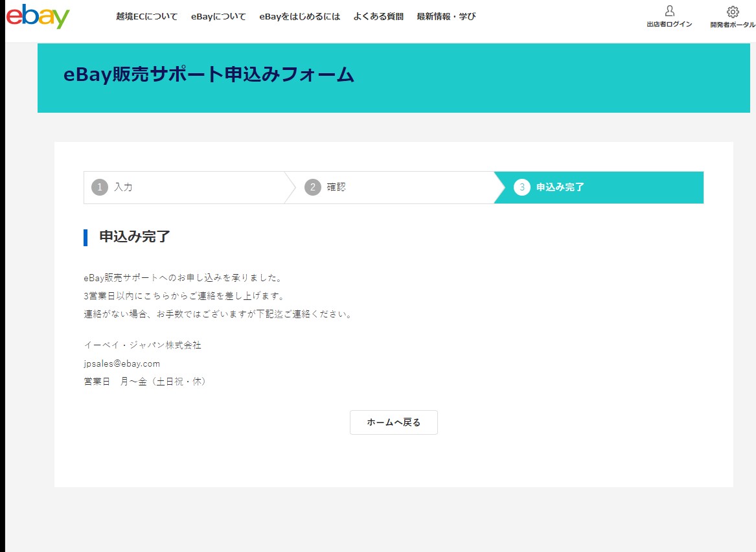The height and width of the screenshot is (552, 756).
Task: Click the eBay logo
Action: point(38,17)
